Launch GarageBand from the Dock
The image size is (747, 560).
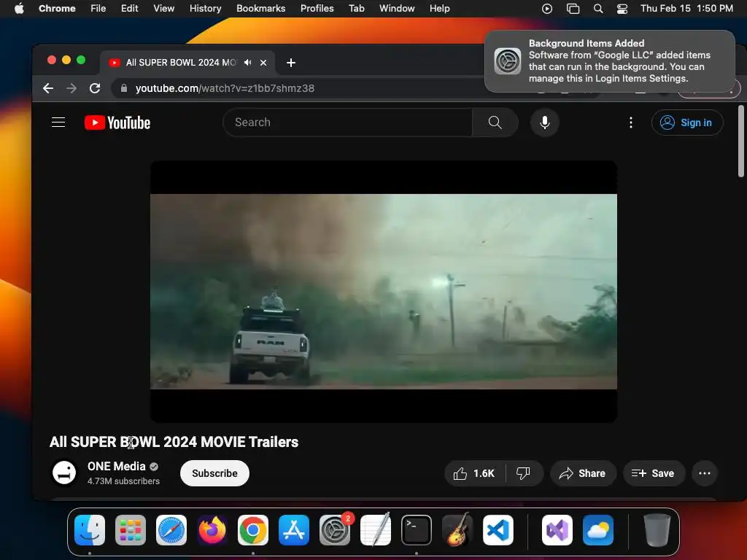point(457,530)
